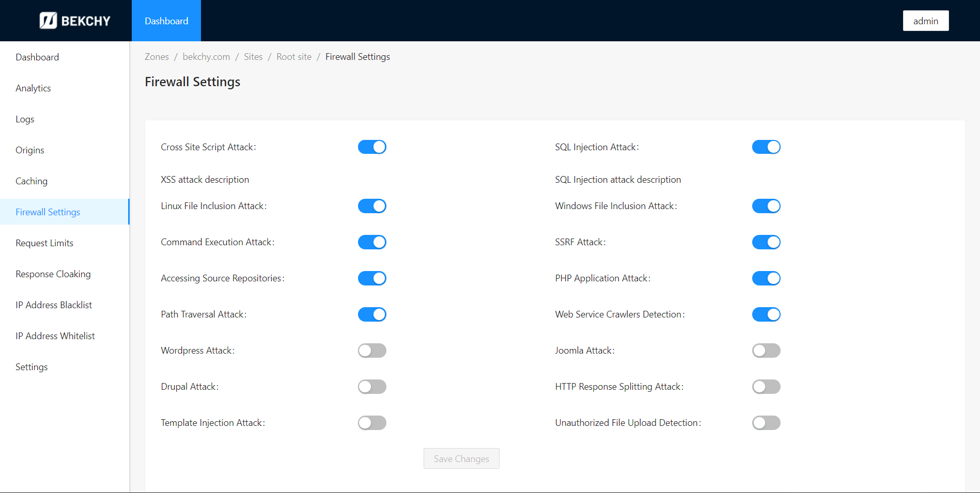The width and height of the screenshot is (980, 493).
Task: Click the 'Unauthorized File Upload Detection:' label
Action: [628, 423]
